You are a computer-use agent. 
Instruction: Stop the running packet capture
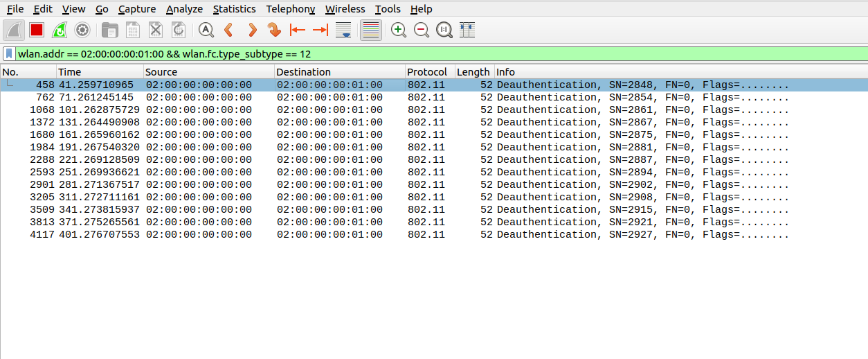point(37,30)
